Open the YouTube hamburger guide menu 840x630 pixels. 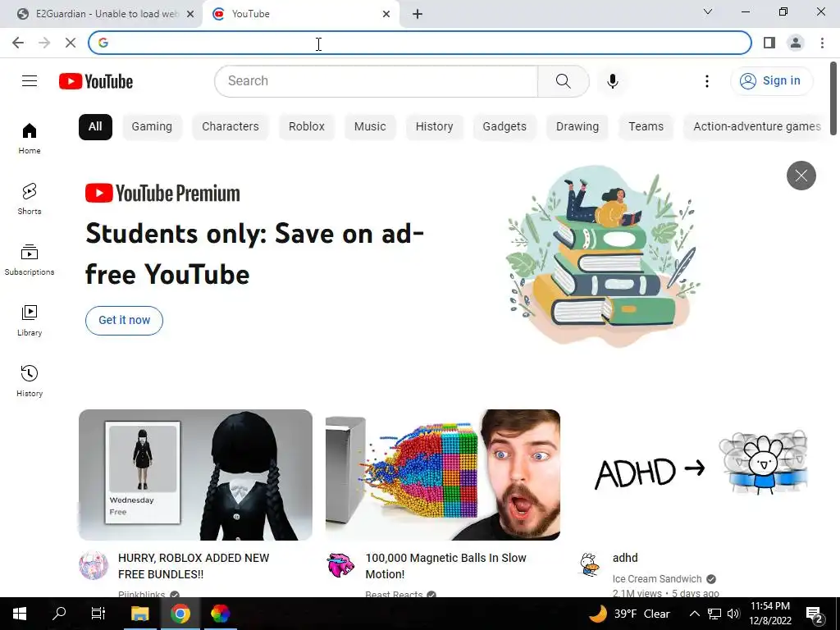30,81
